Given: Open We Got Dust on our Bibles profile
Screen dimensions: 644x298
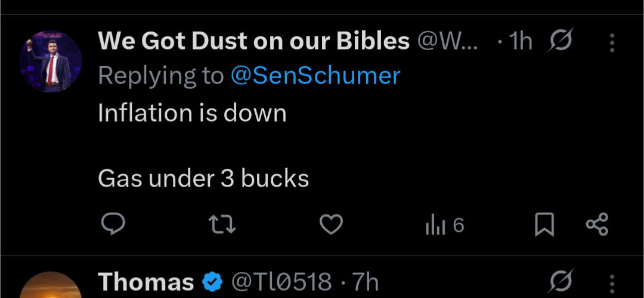Looking at the screenshot, I should [253, 41].
